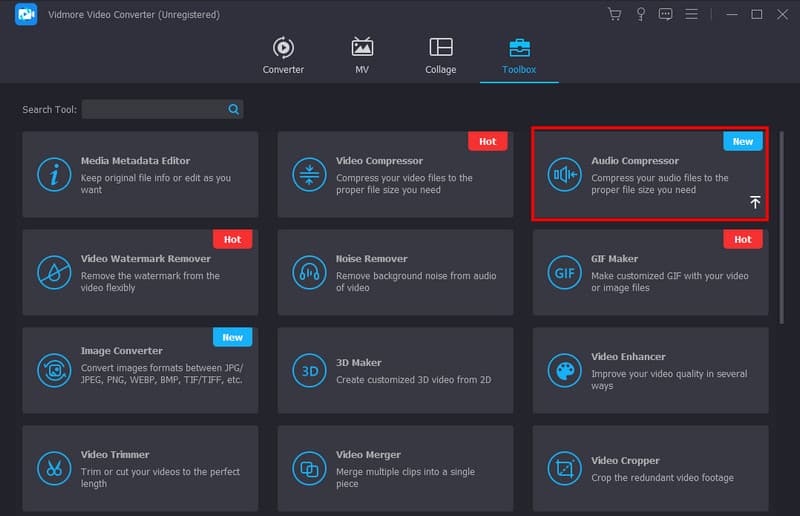800x516 pixels.
Task: Click the pin-to-top arrow on Audio Compressor
Action: pos(755,202)
